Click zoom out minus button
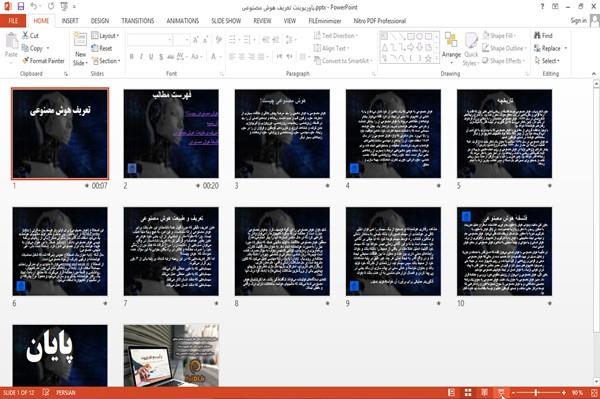This screenshot has height=399, width=600. (x=513, y=392)
